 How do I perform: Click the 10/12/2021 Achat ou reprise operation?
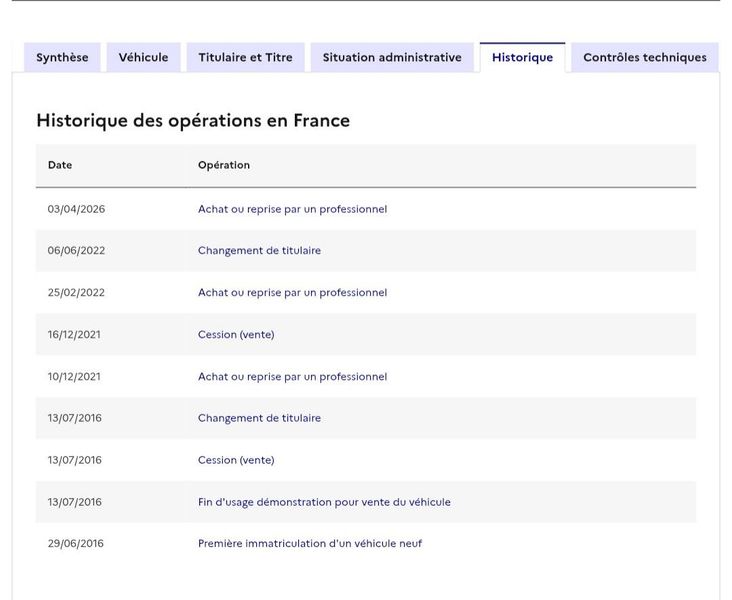click(292, 376)
